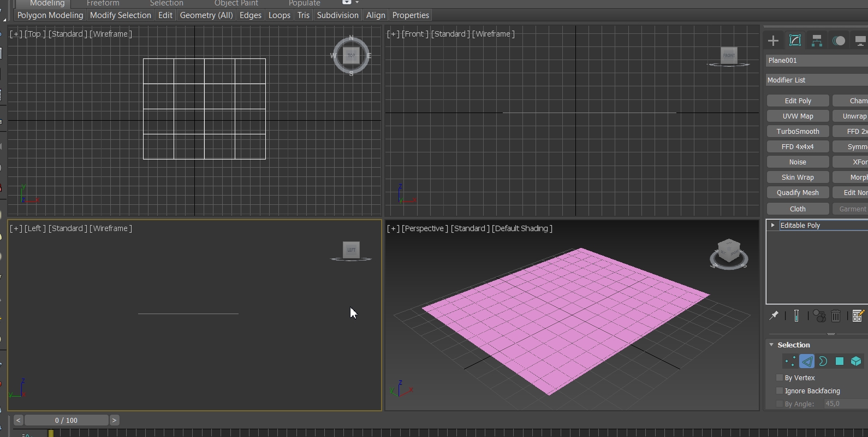This screenshot has height=437, width=868.
Task: Select Polygon sub-object level icon
Action: click(840, 361)
